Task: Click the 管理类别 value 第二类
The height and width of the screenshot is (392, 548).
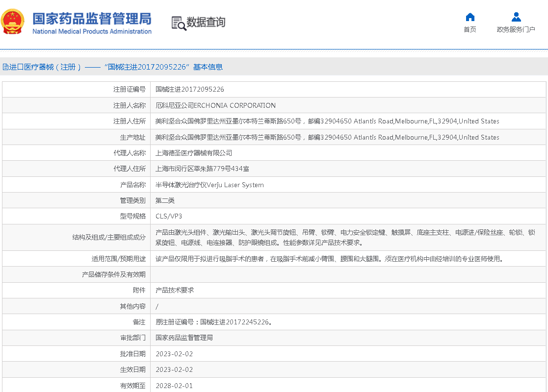Action: [165, 200]
